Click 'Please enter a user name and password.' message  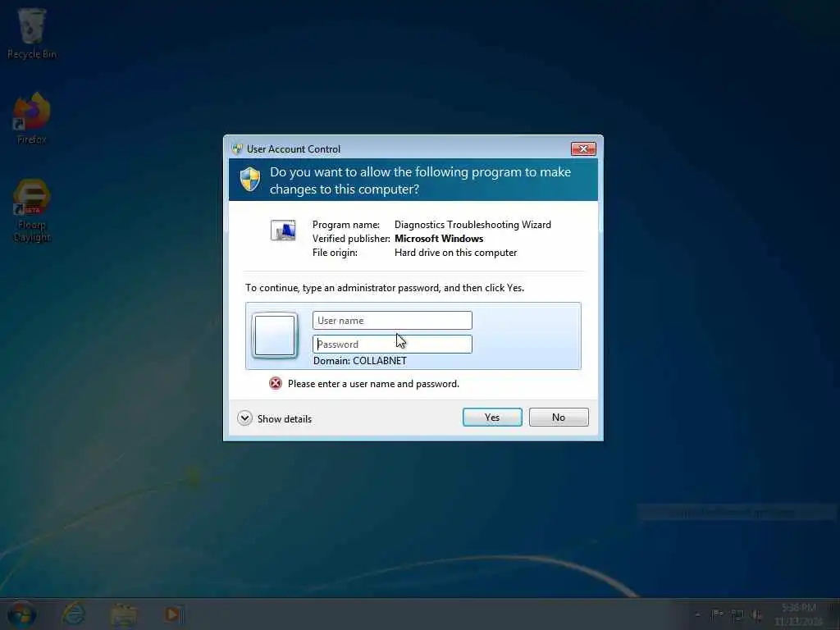point(373,384)
